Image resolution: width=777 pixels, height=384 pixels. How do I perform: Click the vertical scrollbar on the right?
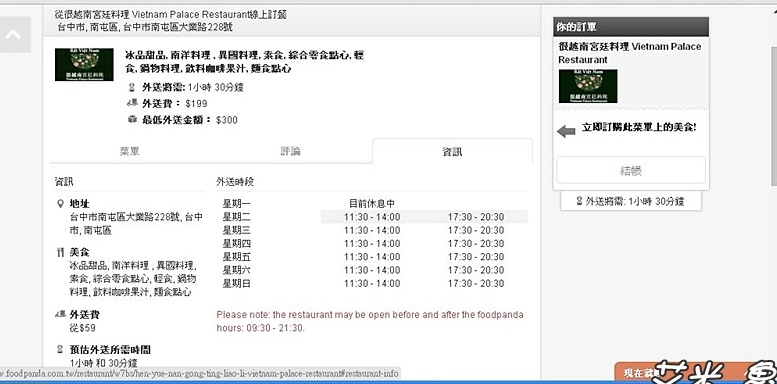coord(774,117)
